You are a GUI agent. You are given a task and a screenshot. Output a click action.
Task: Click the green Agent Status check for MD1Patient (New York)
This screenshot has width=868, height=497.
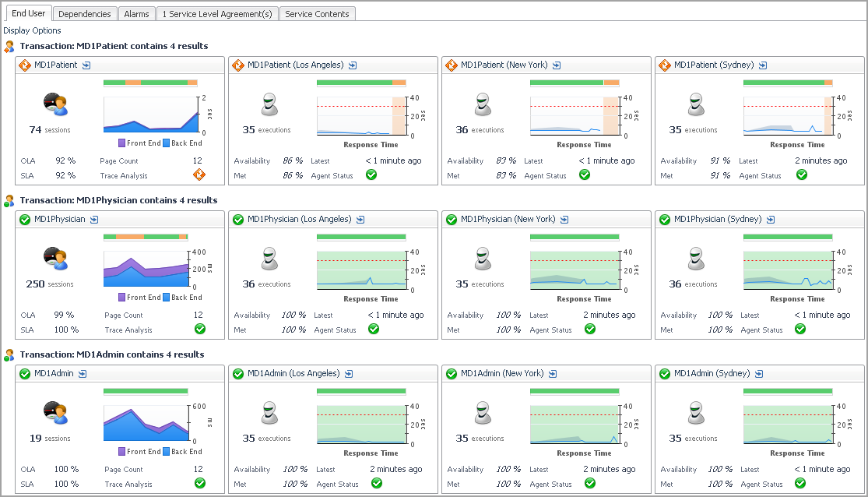pos(585,174)
